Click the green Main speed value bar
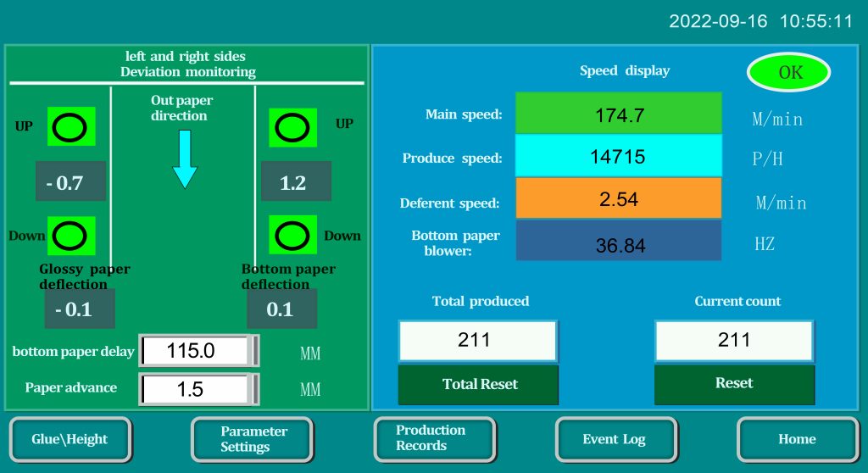This screenshot has height=473, width=868. pos(619,114)
